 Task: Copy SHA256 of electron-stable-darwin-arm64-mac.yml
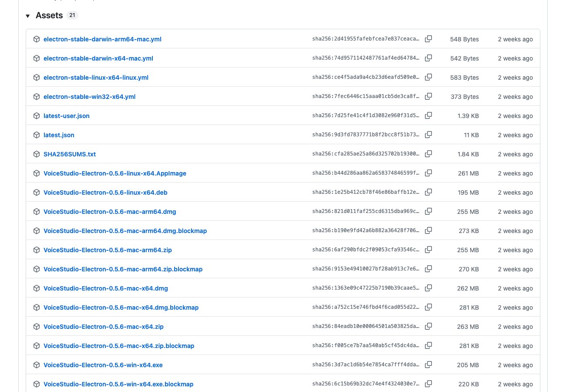pyautogui.click(x=428, y=39)
